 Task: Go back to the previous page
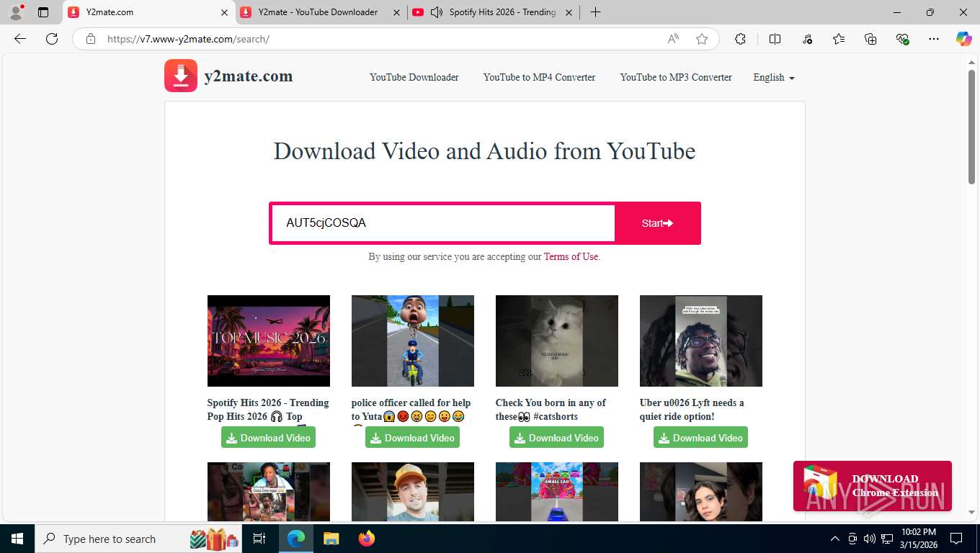click(20, 39)
